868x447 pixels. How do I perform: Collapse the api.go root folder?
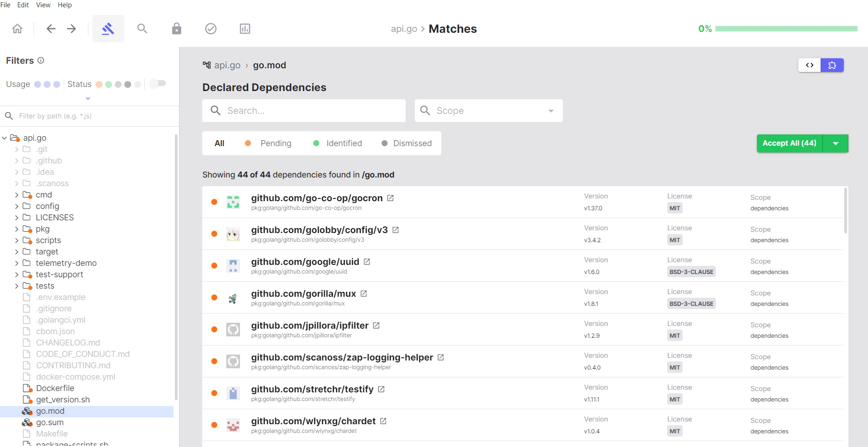[x=5, y=138]
